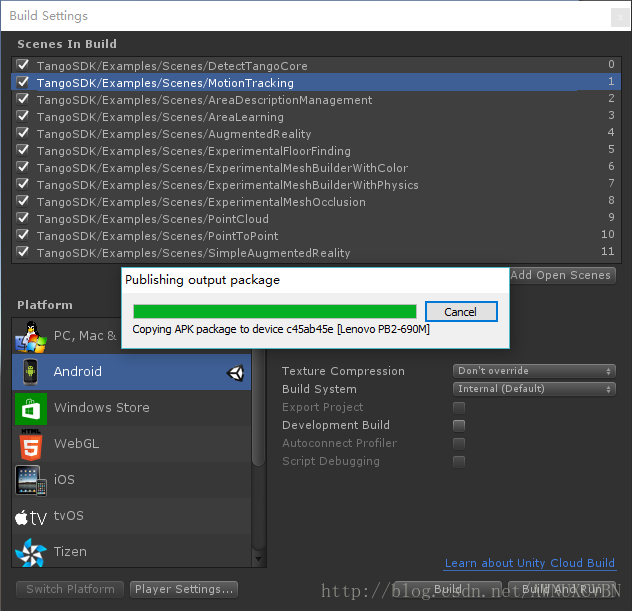Select the Tizen platform label
The width and height of the screenshot is (632, 611).
tap(70, 551)
